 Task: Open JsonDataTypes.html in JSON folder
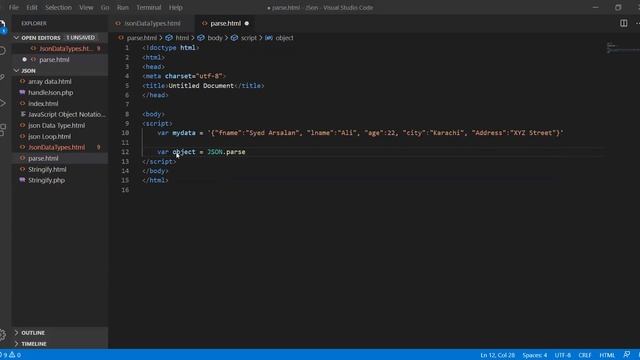56,147
